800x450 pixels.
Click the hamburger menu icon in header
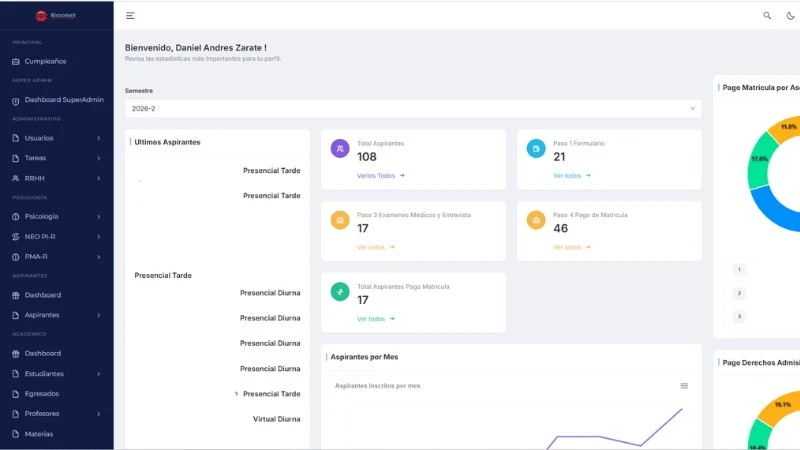130,15
